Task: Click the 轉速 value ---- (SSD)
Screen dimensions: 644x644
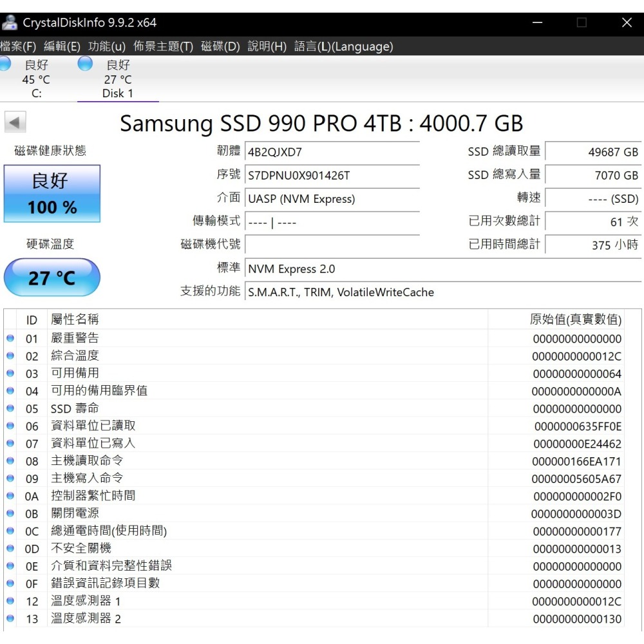Action: 593,198
